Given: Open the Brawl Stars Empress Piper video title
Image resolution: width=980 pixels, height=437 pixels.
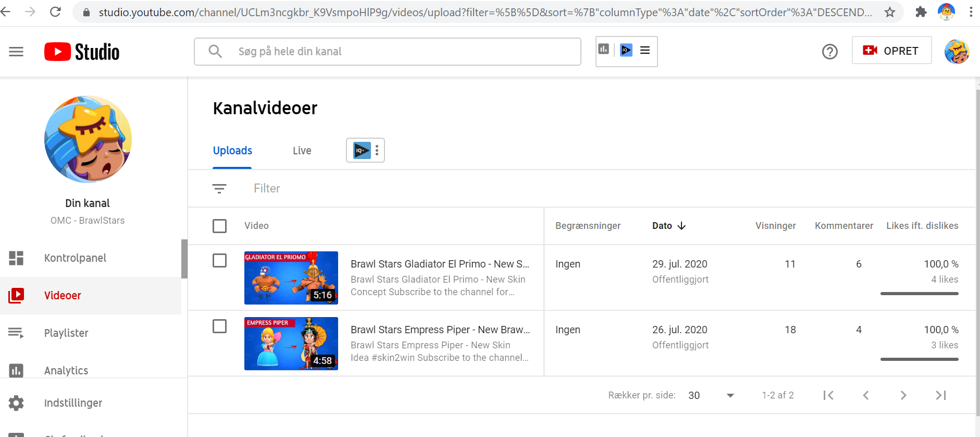Looking at the screenshot, I should click(x=440, y=330).
